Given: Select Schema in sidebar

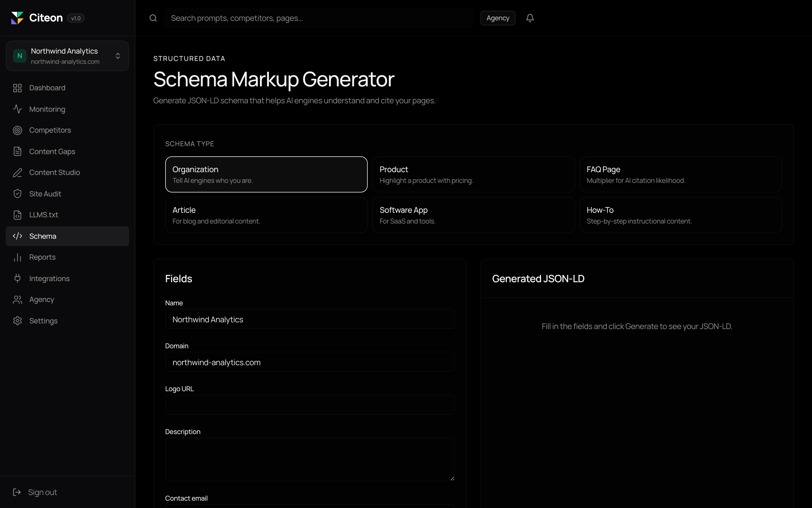Looking at the screenshot, I should [67, 236].
